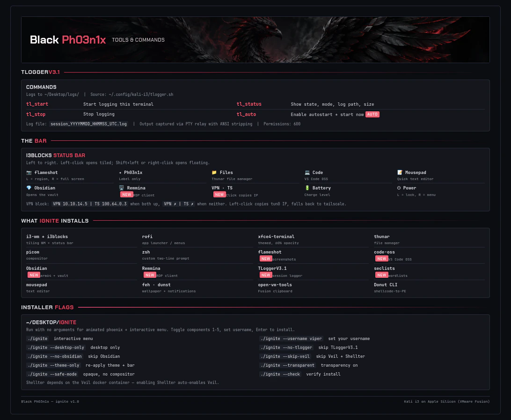Click the tl_status command
511x420 pixels.
tap(249, 104)
